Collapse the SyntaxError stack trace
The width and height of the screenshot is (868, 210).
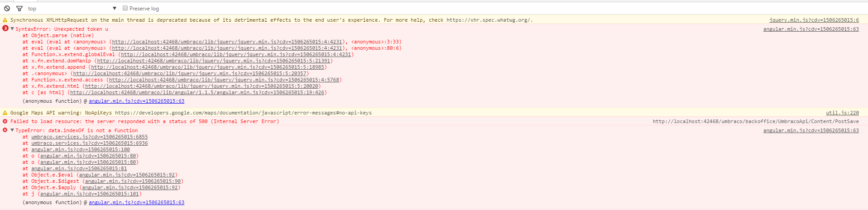(x=12, y=29)
